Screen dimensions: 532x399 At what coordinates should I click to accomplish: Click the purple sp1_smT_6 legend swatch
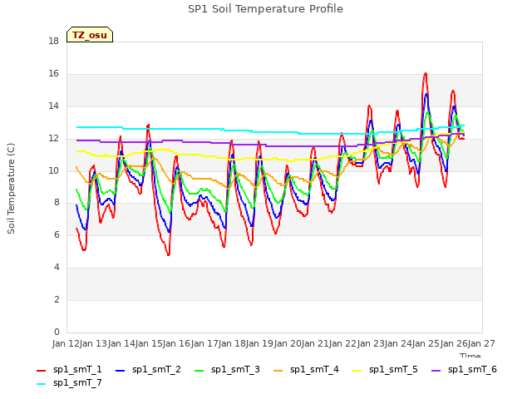(x=436, y=371)
